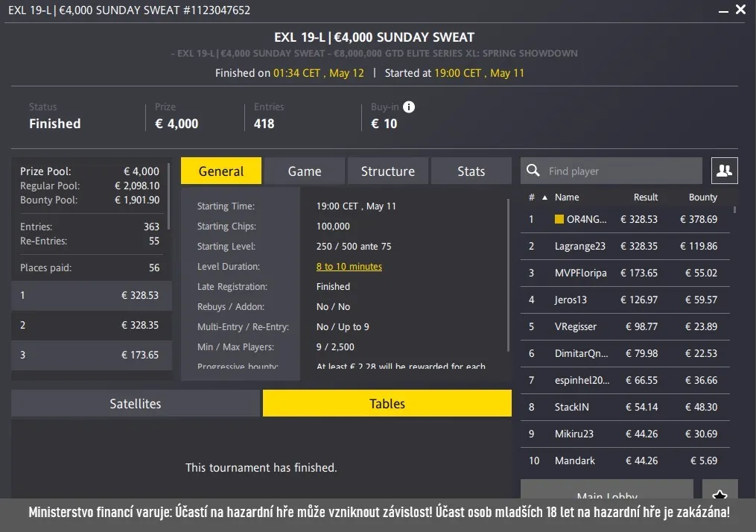The height and width of the screenshot is (532, 756).
Task: View tournament statistics in the Stats tab
Action: 471,170
